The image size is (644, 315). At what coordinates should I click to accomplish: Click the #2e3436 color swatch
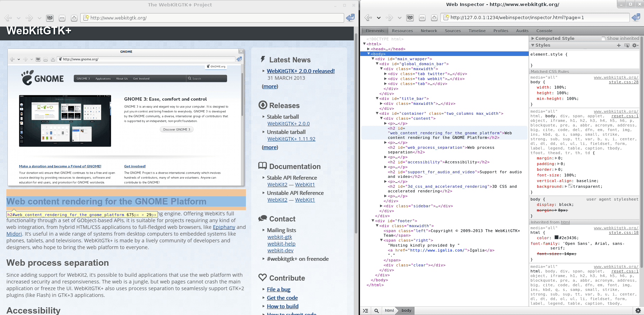(x=556, y=237)
